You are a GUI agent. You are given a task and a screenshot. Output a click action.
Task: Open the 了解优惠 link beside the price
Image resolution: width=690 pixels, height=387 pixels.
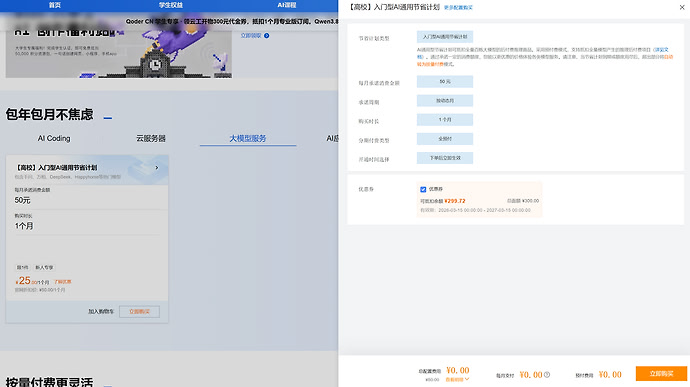point(63,282)
